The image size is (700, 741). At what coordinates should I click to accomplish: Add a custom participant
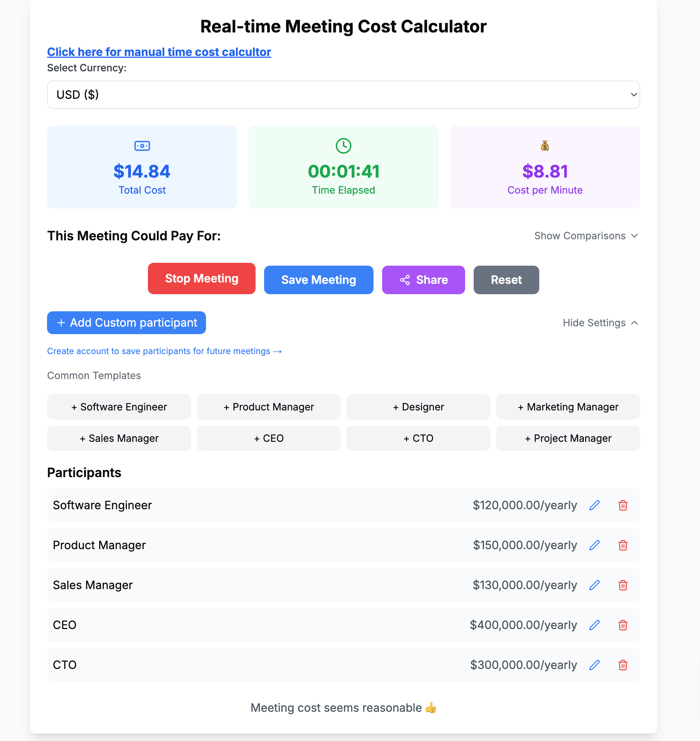tap(126, 322)
